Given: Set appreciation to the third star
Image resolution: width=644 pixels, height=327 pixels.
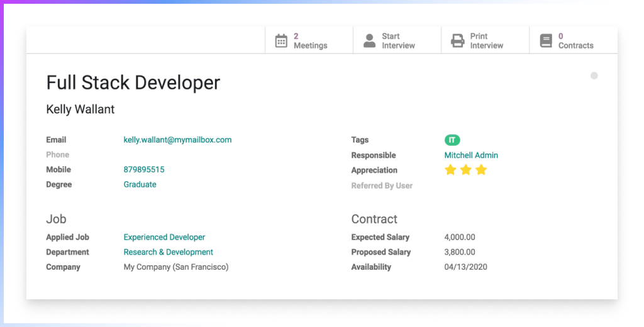Looking at the screenshot, I should click(x=481, y=170).
